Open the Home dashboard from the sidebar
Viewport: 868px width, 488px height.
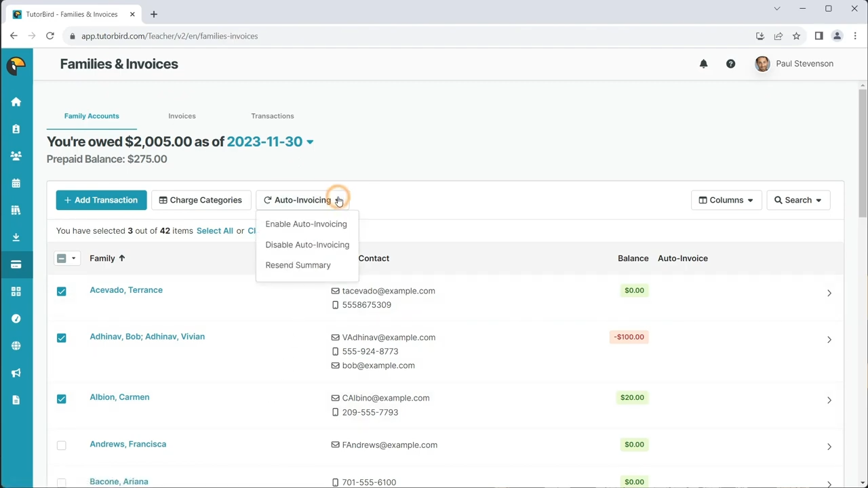[x=16, y=102]
